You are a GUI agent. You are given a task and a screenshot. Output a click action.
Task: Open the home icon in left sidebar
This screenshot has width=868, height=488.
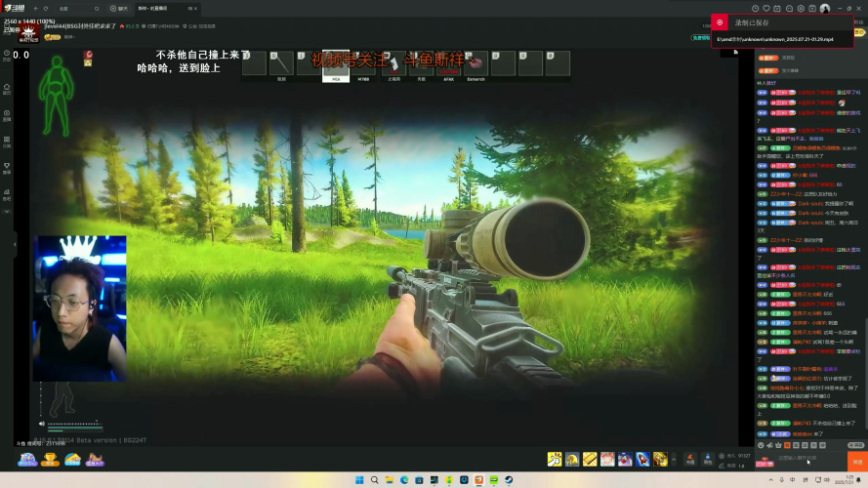point(7,88)
